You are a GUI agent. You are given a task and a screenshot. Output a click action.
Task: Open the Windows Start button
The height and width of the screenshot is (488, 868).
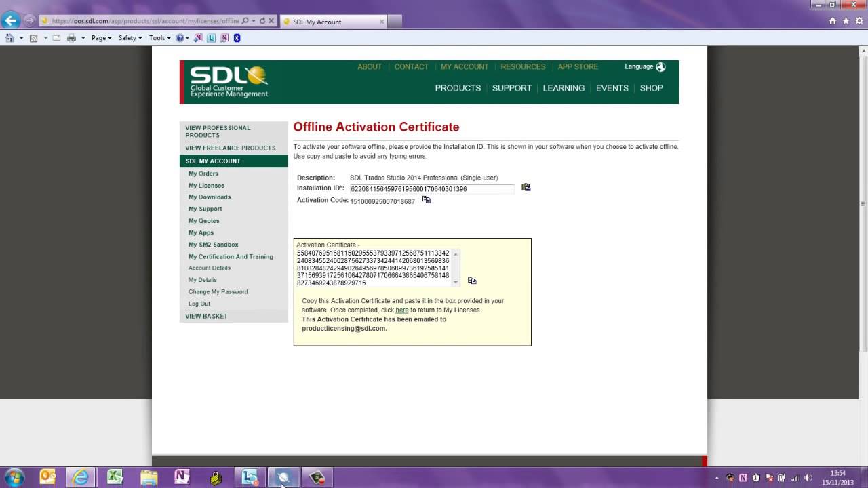click(x=14, y=477)
